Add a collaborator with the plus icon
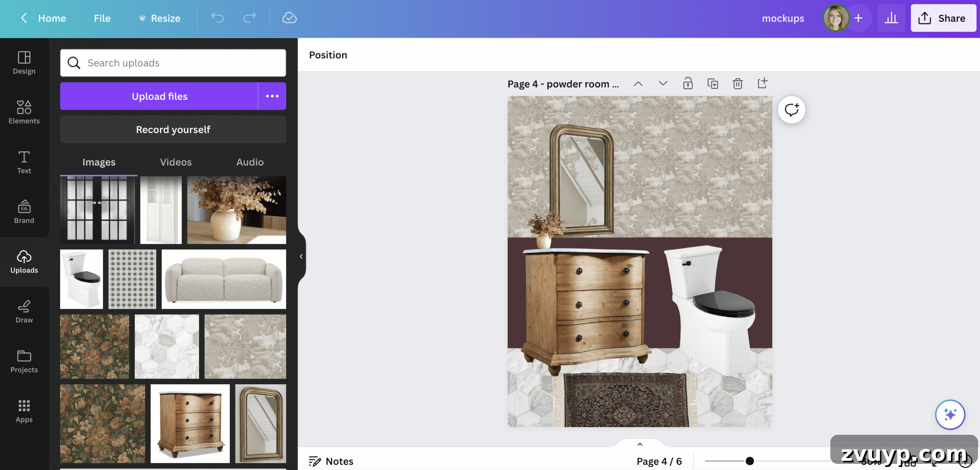980x470 pixels. click(858, 18)
